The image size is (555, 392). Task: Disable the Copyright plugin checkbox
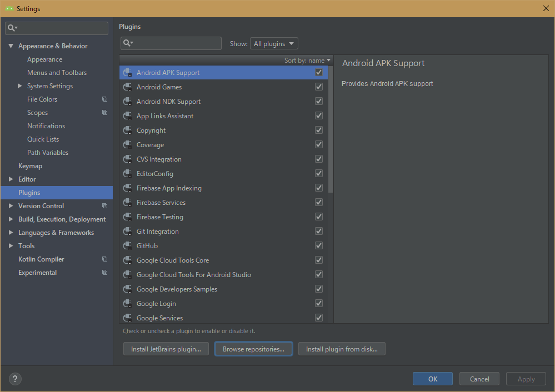tap(318, 129)
